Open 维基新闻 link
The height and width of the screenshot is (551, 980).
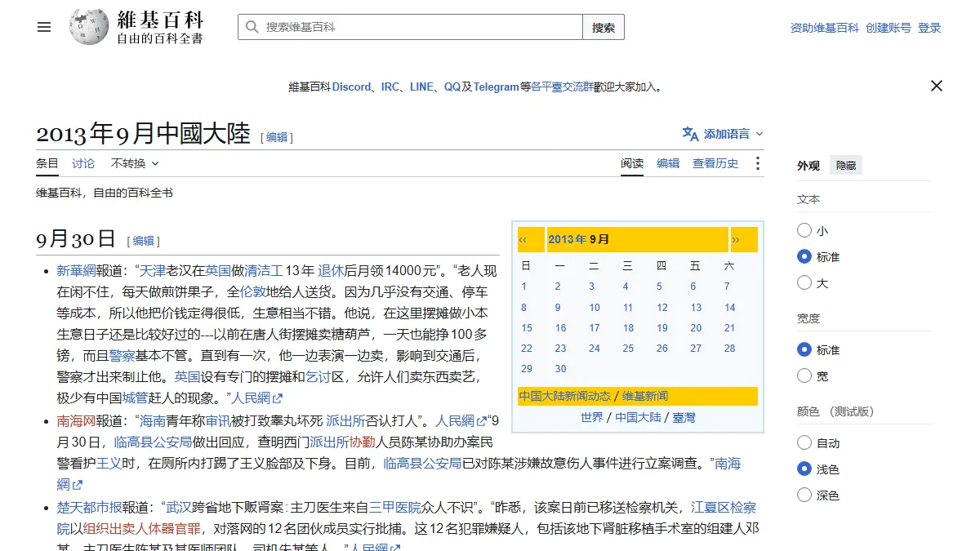click(645, 396)
